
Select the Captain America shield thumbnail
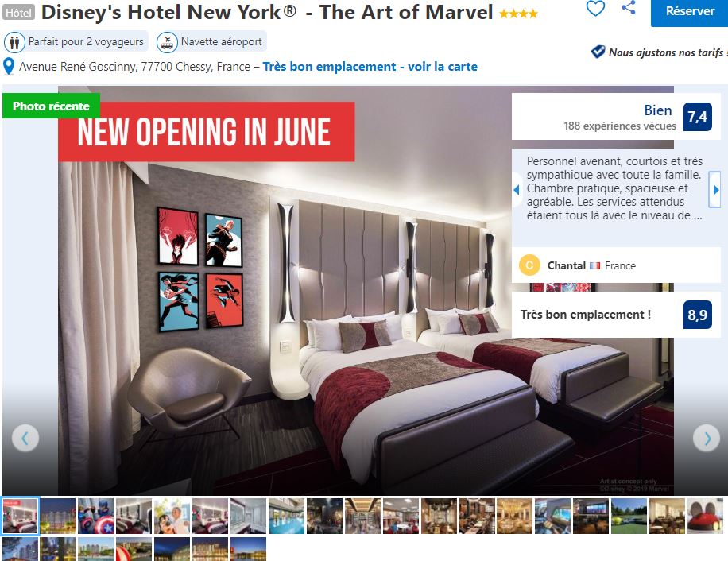point(96,516)
